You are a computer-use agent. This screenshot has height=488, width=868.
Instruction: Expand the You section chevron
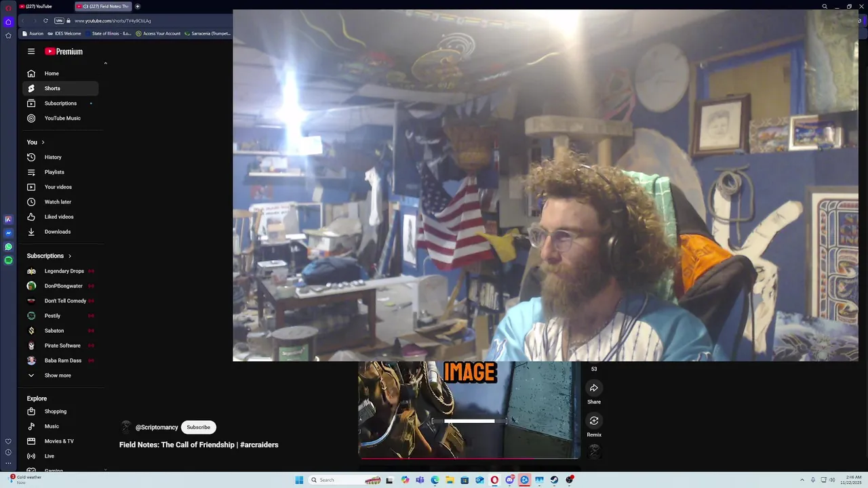click(x=43, y=142)
